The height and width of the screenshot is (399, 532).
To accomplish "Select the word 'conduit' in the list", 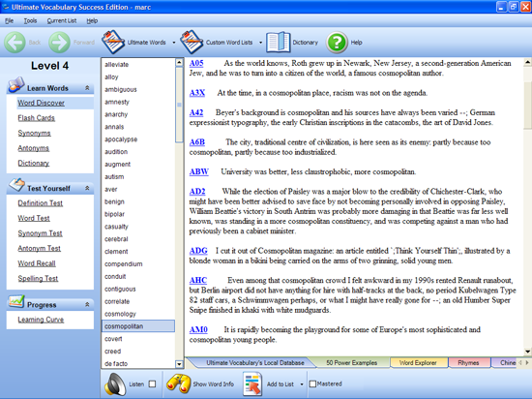I will coord(115,276).
